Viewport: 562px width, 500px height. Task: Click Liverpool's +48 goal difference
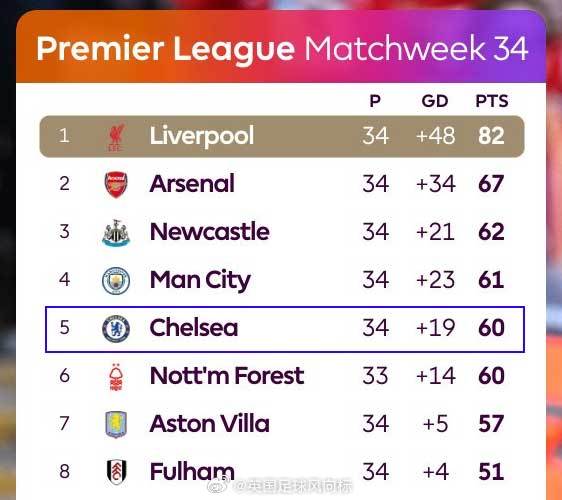click(x=435, y=136)
